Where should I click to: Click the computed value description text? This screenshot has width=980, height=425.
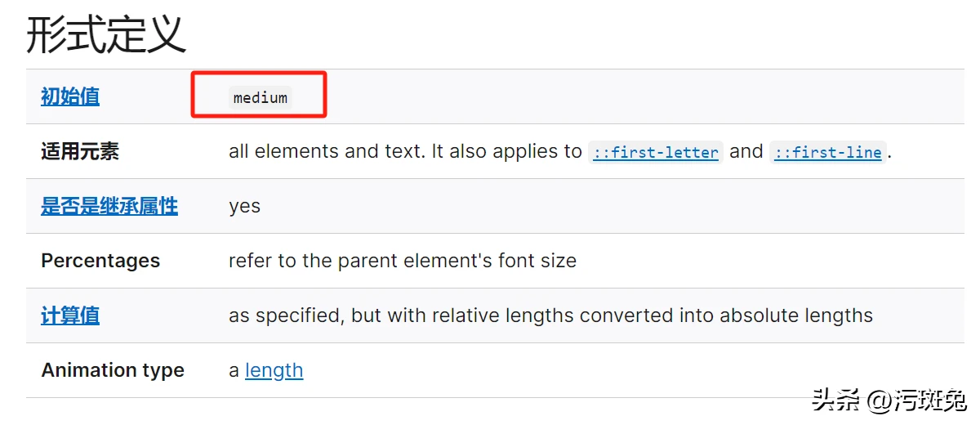pyautogui.click(x=550, y=315)
